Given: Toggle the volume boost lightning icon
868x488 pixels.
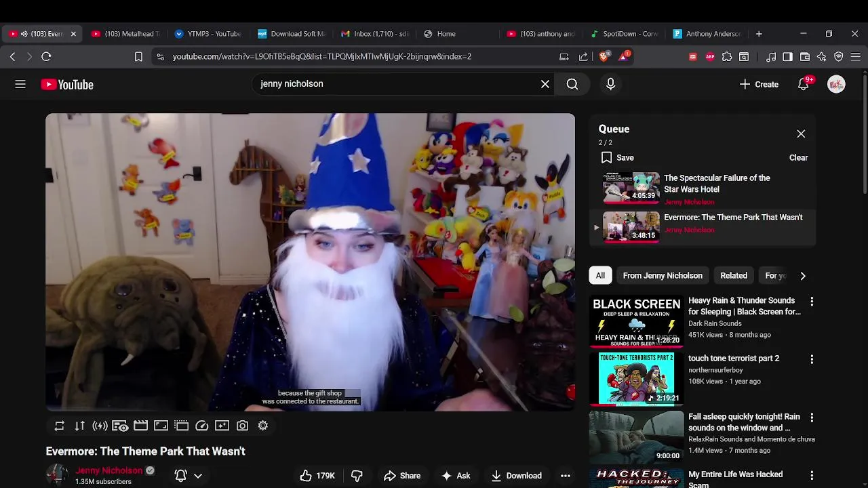Looking at the screenshot, I should coord(100,426).
